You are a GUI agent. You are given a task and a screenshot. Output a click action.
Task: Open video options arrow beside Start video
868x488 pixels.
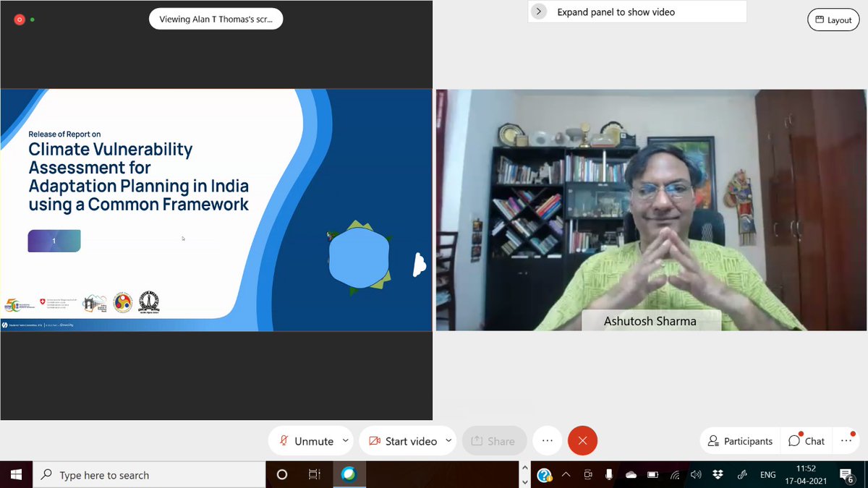[x=448, y=441]
